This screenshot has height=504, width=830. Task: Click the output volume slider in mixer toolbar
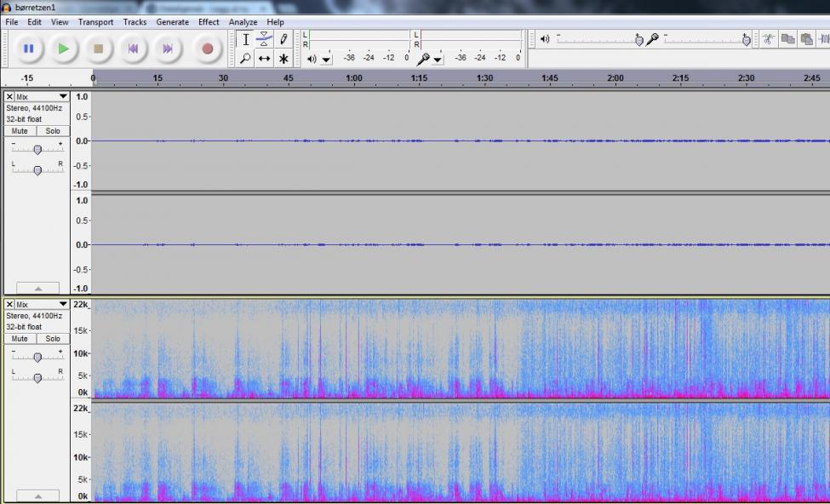[x=638, y=39]
